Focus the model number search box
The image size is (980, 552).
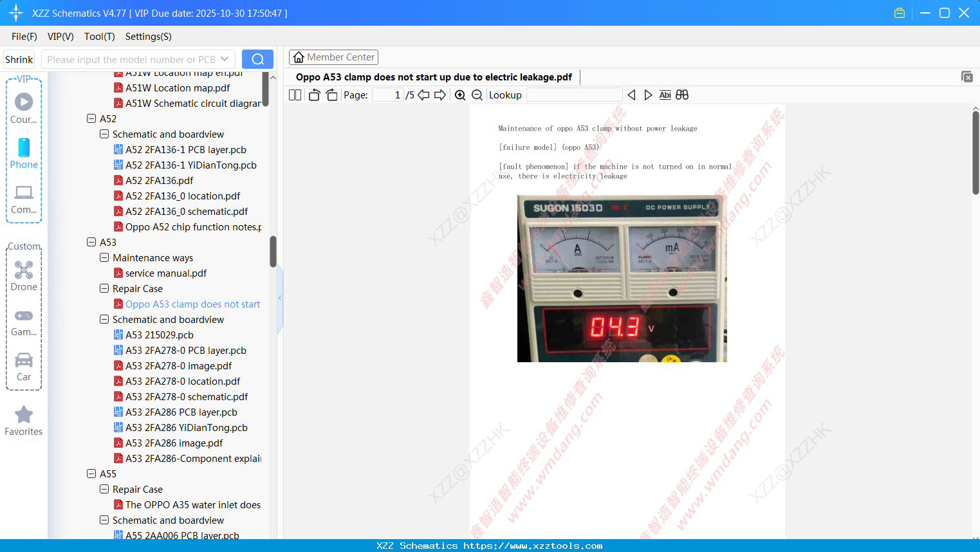(131, 59)
